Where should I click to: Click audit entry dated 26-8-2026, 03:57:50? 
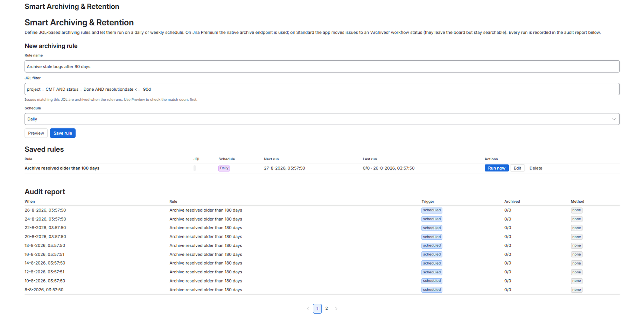[45, 210]
